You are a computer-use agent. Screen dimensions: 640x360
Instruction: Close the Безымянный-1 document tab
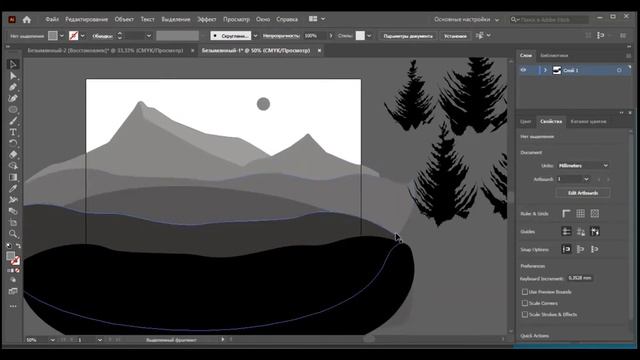click(x=319, y=51)
